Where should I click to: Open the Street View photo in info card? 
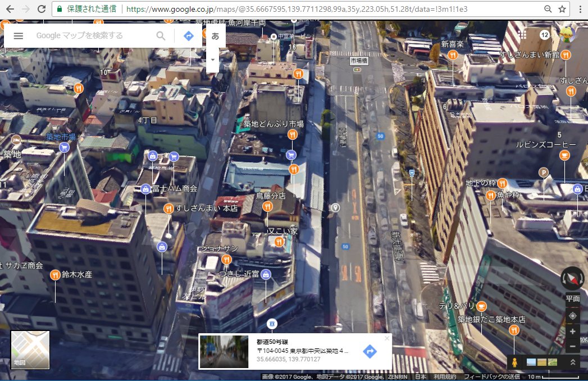(224, 352)
